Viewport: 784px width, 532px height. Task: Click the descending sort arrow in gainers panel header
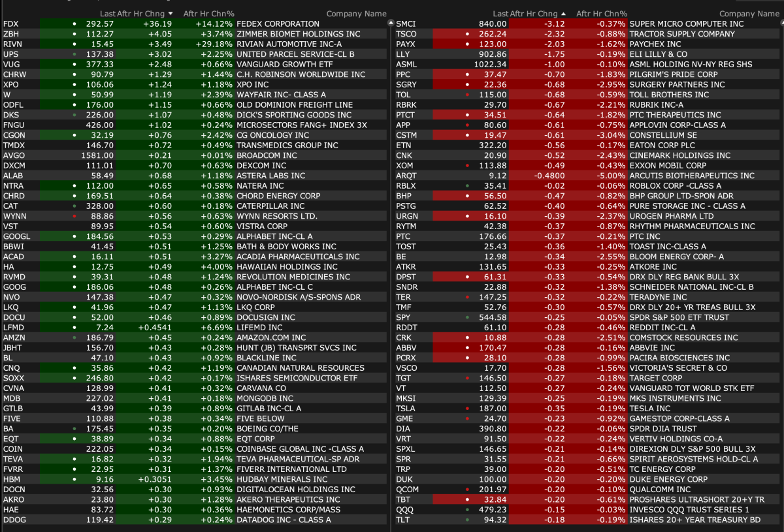tap(171, 13)
